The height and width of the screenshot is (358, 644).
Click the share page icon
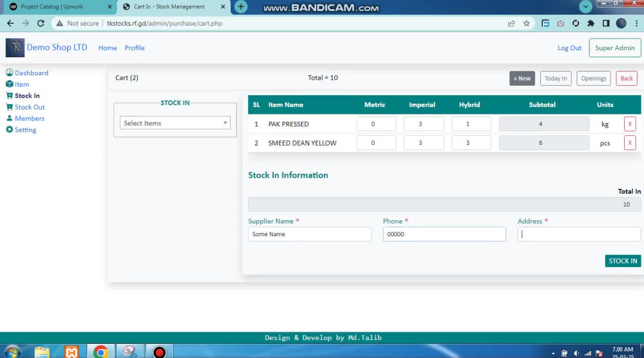tap(511, 23)
